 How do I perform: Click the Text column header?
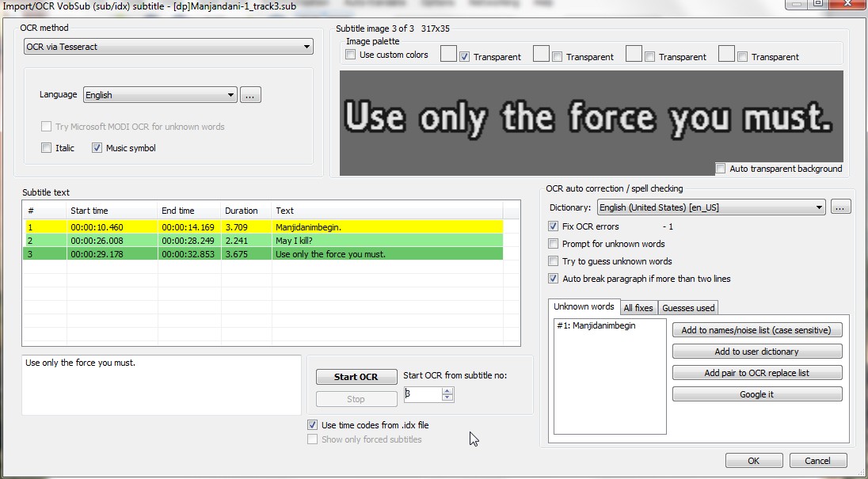point(387,211)
